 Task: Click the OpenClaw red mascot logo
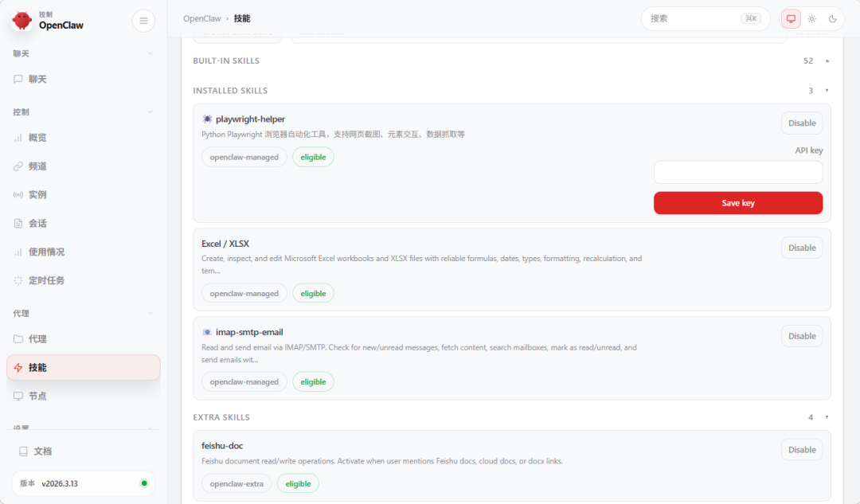pos(22,20)
